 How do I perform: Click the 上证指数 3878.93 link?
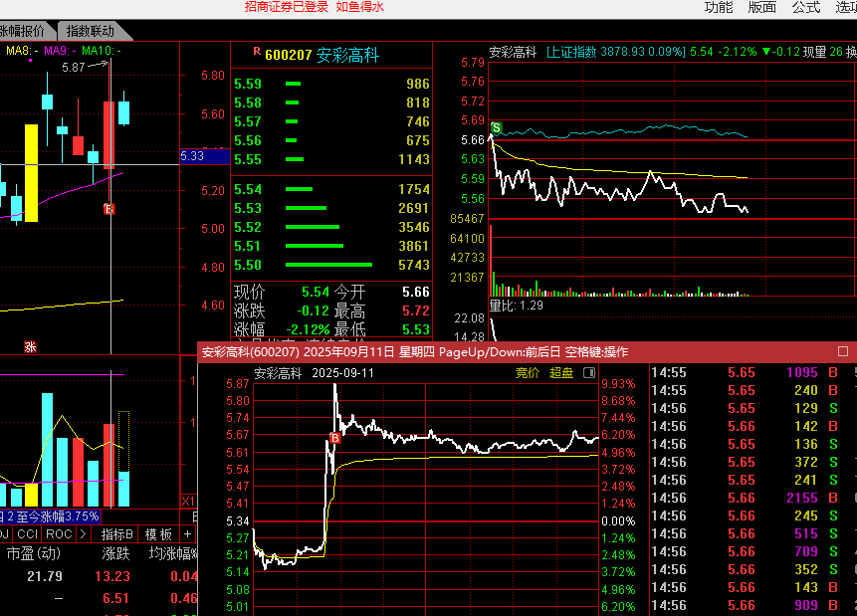click(x=615, y=52)
